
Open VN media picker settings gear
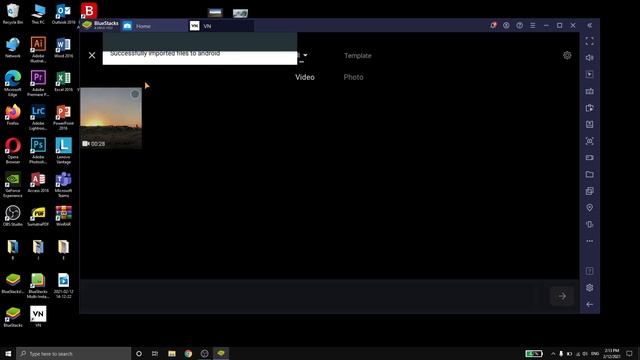[x=567, y=55]
